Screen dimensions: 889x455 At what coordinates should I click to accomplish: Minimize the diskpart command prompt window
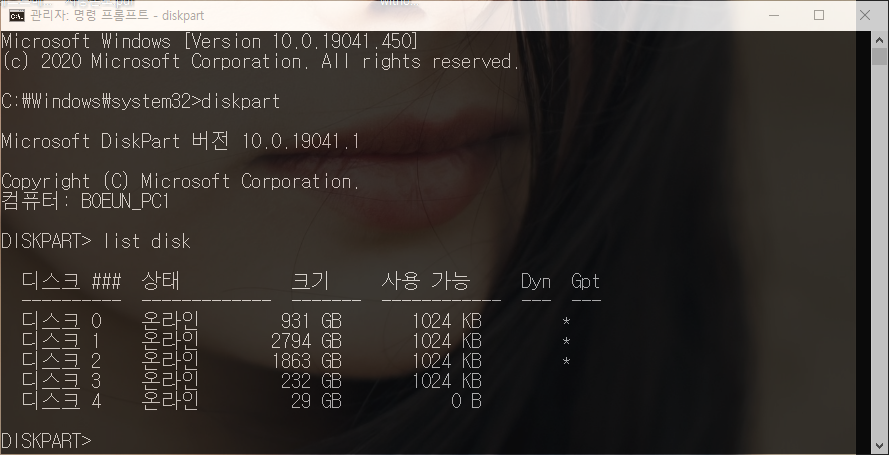pos(774,15)
